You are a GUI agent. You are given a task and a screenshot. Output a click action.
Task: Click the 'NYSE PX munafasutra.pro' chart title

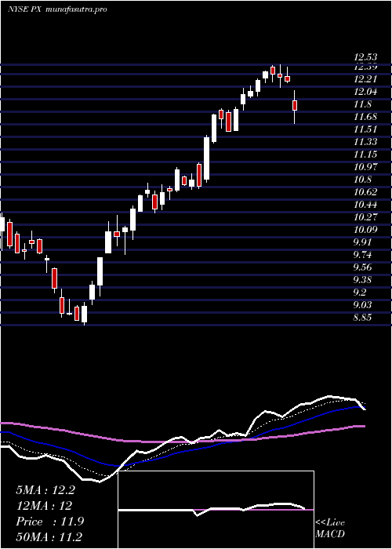57,9
